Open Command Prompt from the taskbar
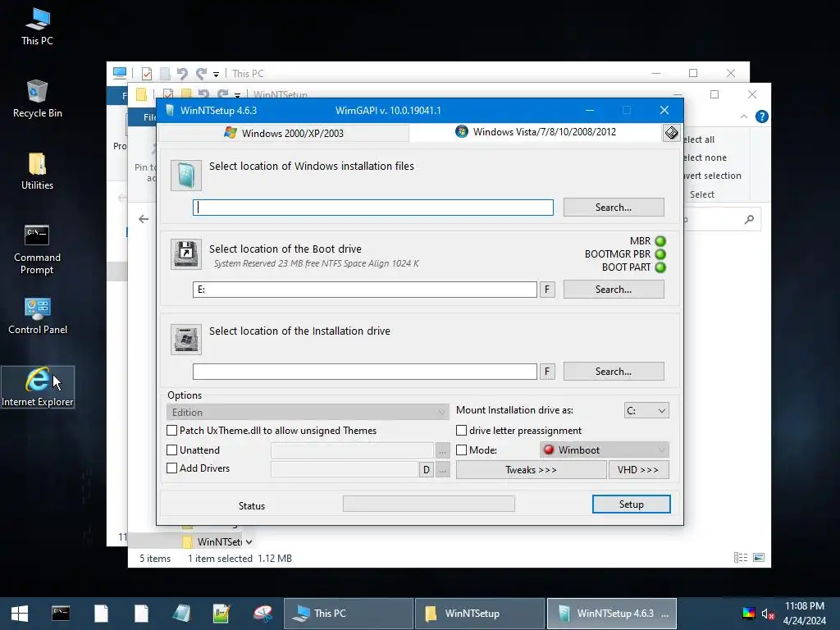This screenshot has width=840, height=630. [x=61, y=614]
